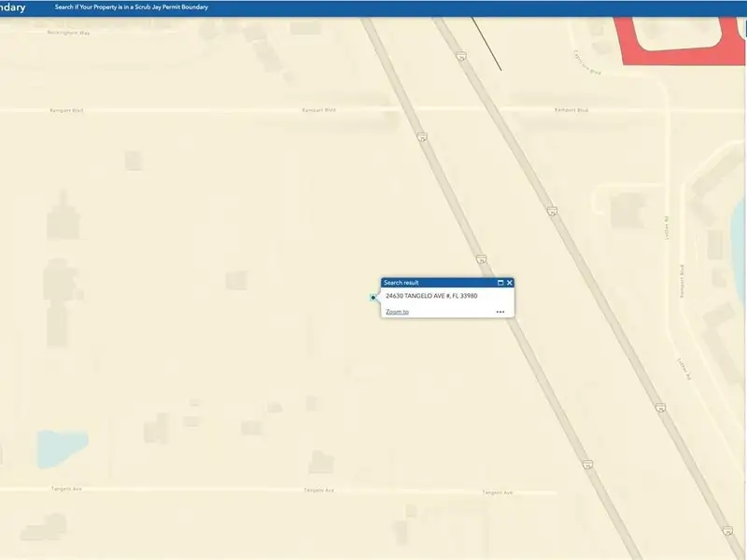This screenshot has width=747, height=560.
Task: Click the Zoom to link
Action: [x=397, y=312]
